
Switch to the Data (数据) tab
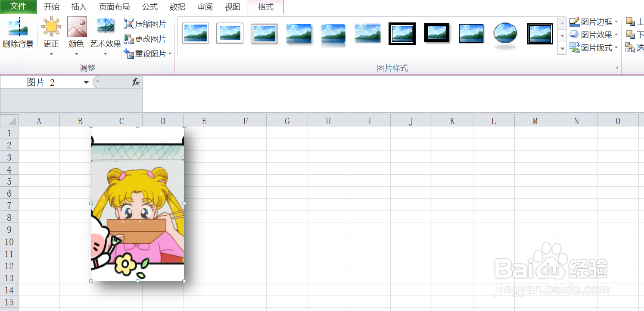[177, 7]
